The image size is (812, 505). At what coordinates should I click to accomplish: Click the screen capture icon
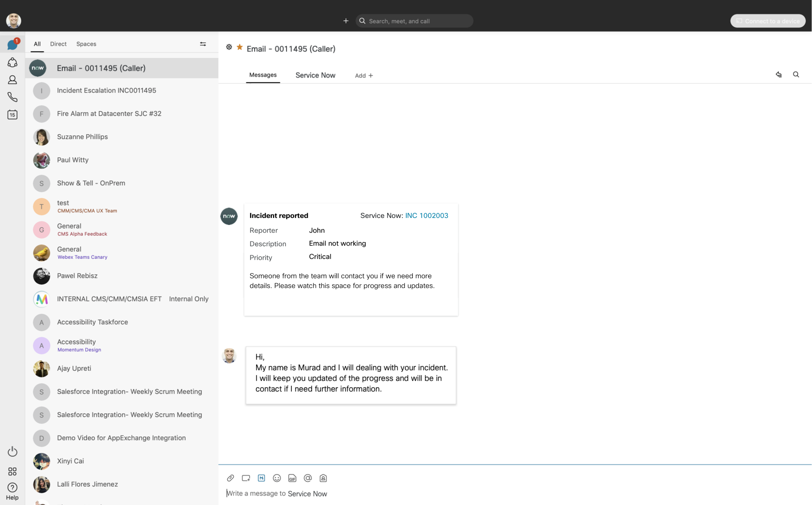tap(246, 478)
